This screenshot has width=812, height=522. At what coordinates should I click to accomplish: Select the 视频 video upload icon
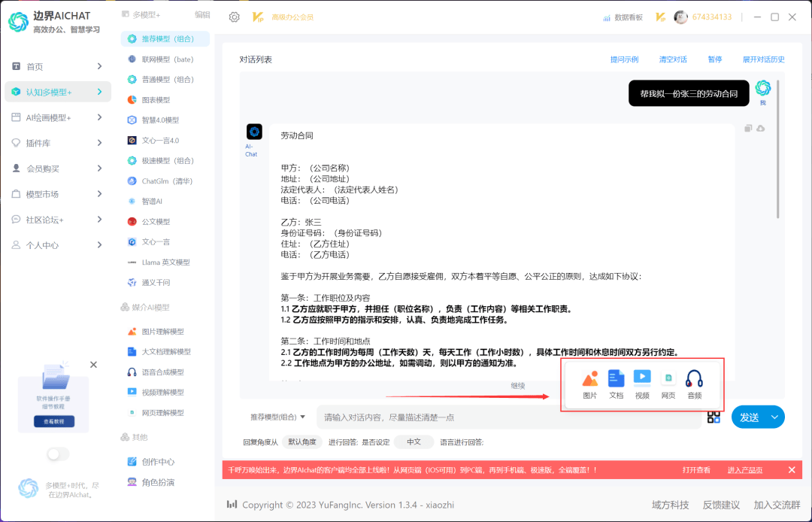tap(642, 384)
